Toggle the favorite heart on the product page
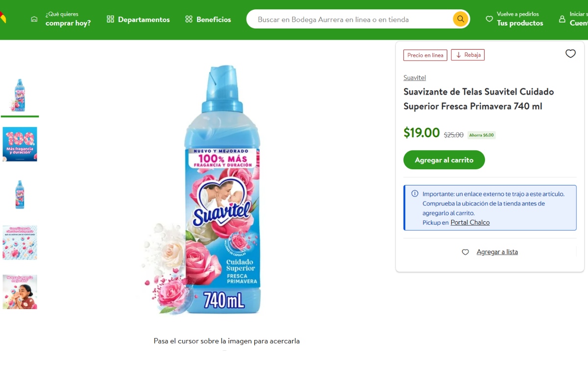588x390 pixels. point(570,53)
